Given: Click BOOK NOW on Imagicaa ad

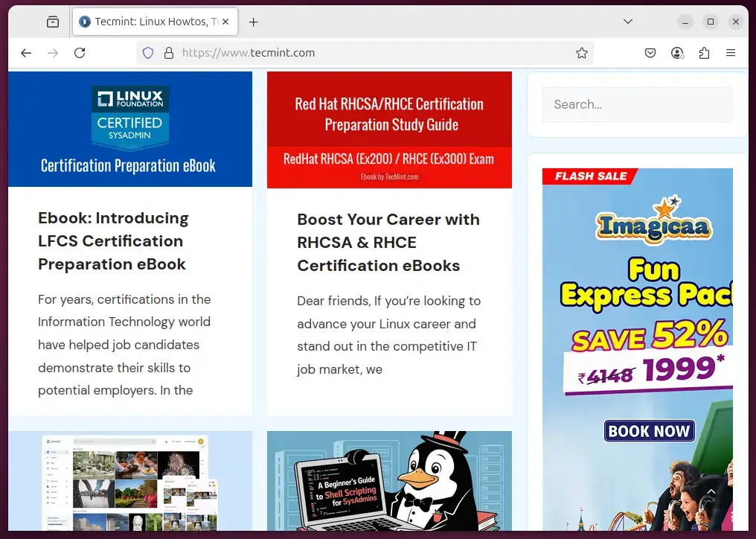Looking at the screenshot, I should tap(649, 431).
